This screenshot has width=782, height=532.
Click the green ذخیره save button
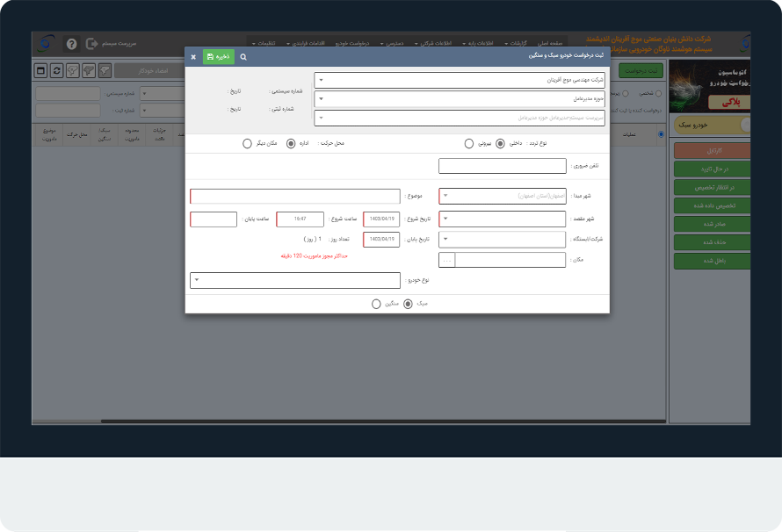click(x=219, y=56)
